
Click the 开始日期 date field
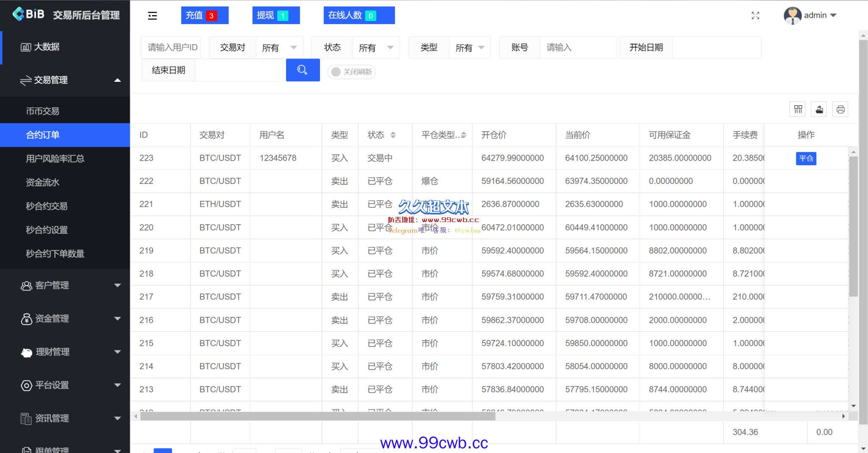tap(717, 48)
